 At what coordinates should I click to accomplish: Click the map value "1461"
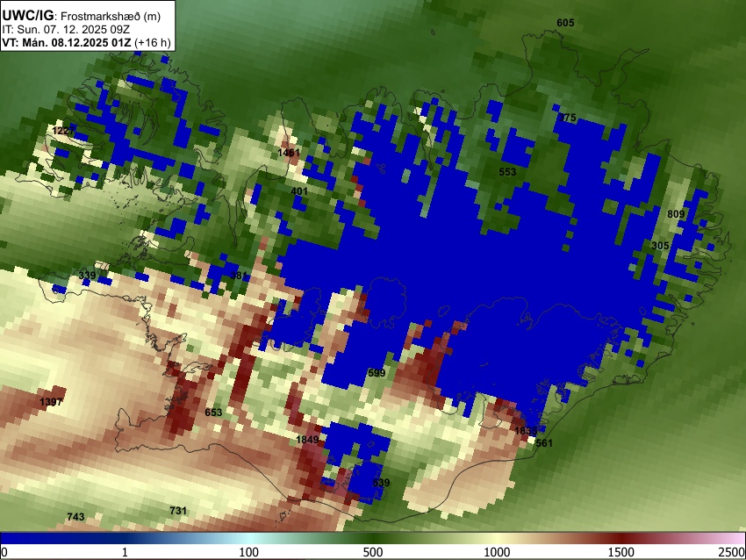pyautogui.click(x=289, y=153)
